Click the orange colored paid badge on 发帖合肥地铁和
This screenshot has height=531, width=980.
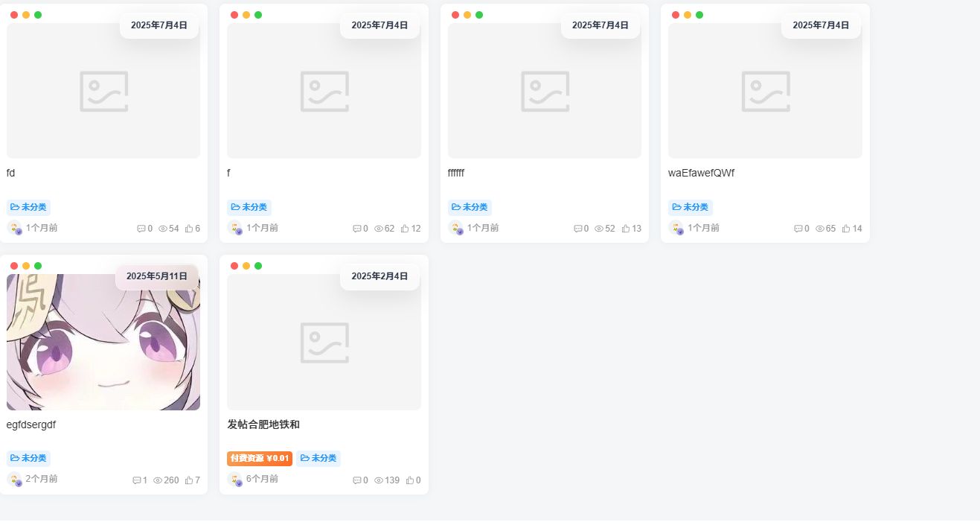[259, 458]
